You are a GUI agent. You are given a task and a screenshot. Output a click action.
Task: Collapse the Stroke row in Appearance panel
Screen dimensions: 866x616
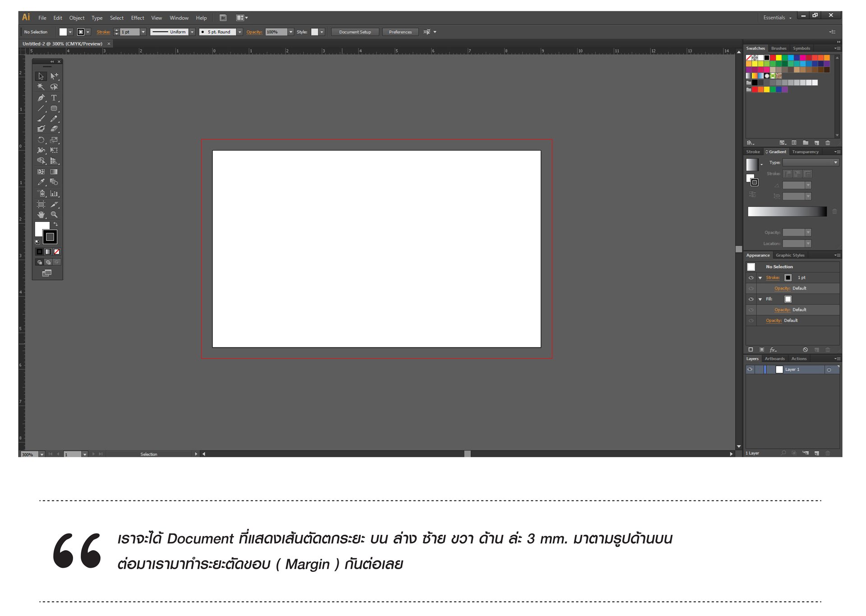[x=760, y=278]
